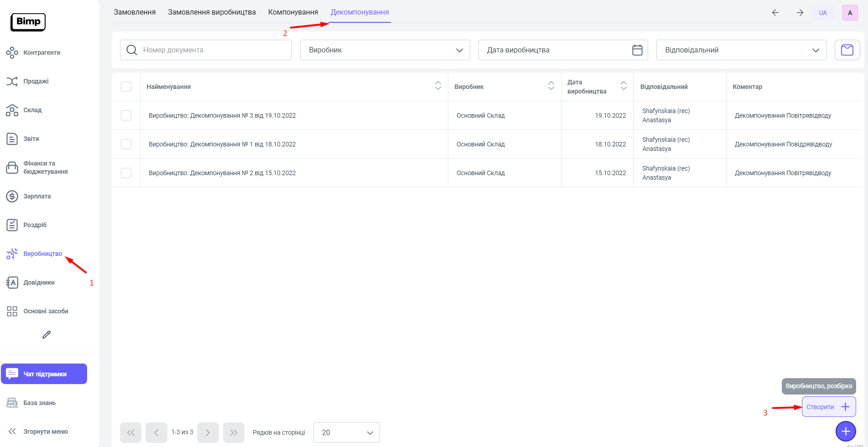Viewport: 868px width, 447px height.
Task: Tick the checkbox for Декомпонування № 1
Action: tap(126, 144)
